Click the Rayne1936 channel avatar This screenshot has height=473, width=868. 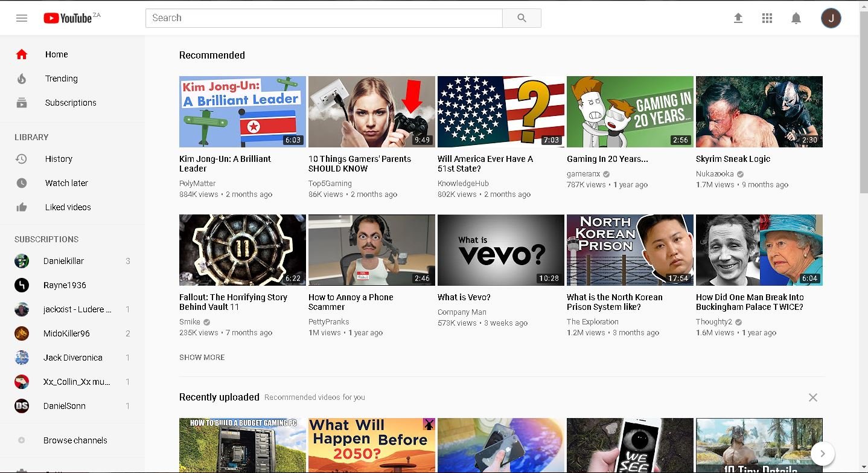click(x=22, y=285)
